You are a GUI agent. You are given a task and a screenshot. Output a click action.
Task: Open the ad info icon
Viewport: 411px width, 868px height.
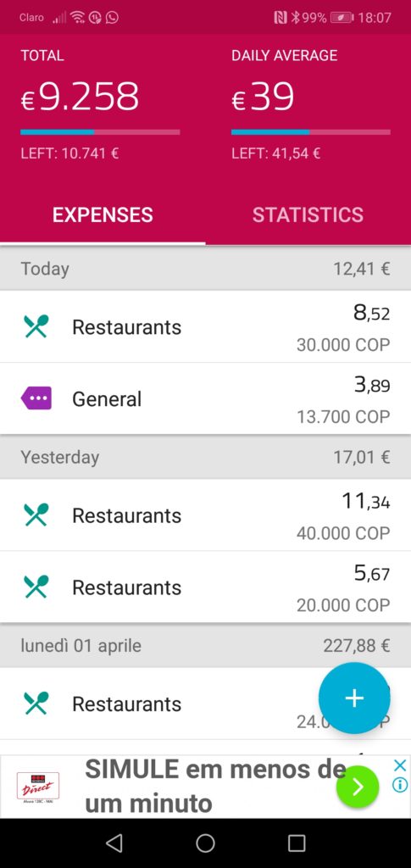(x=399, y=786)
